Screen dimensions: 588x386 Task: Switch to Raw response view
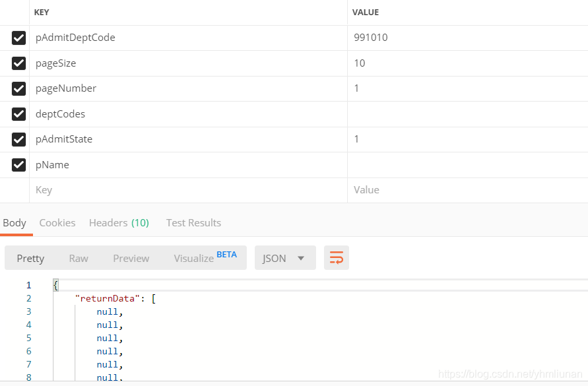[79, 258]
